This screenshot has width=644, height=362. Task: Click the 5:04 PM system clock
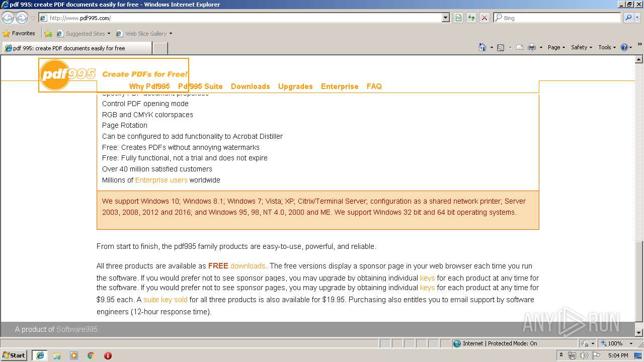[x=618, y=355]
